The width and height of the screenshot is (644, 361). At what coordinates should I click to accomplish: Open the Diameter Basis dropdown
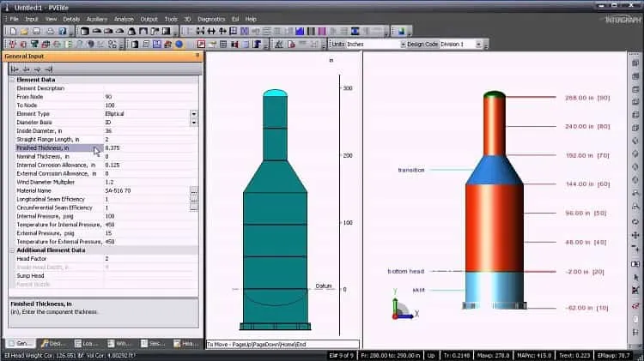tap(194, 123)
